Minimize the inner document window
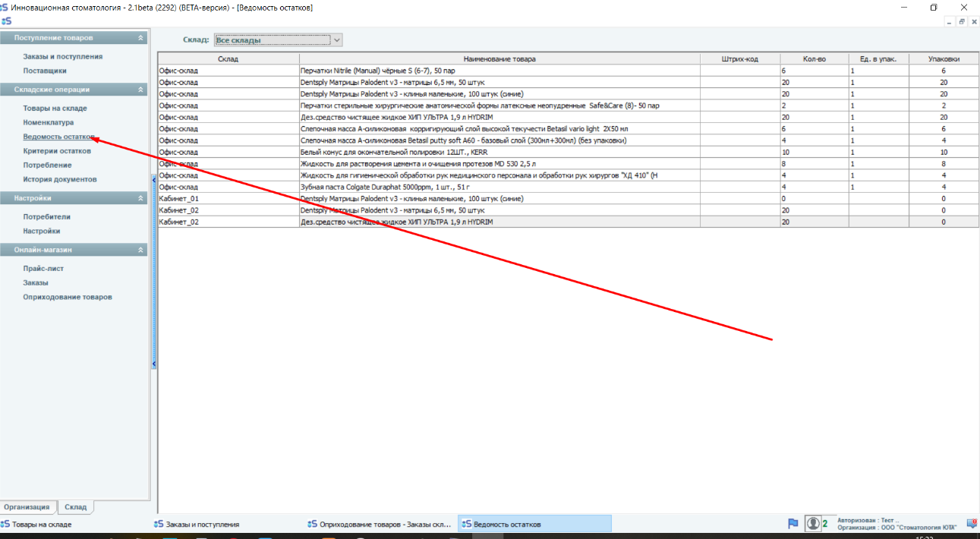The image size is (980, 539). tap(950, 22)
